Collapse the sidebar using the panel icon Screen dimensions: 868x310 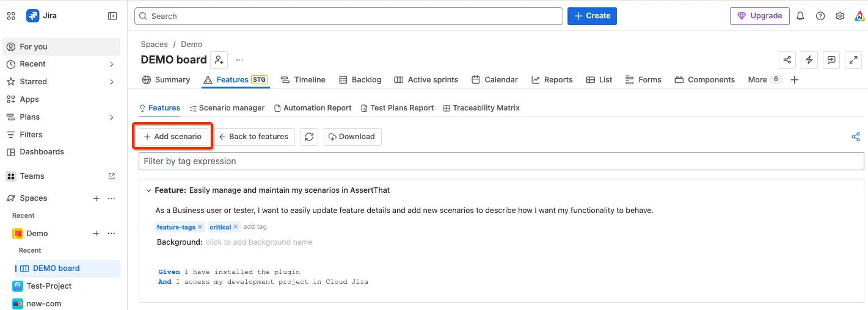click(112, 16)
